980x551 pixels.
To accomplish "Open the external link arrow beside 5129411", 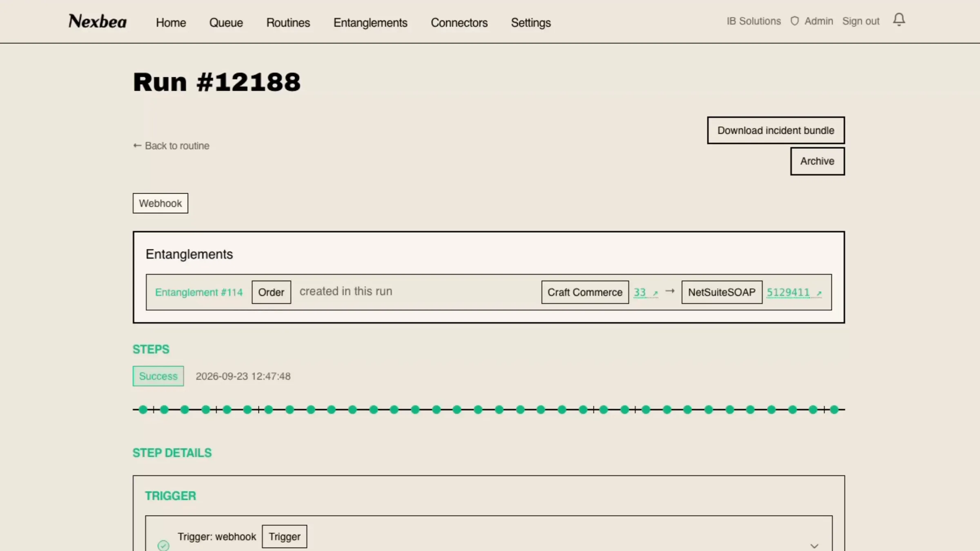I will 819,293.
